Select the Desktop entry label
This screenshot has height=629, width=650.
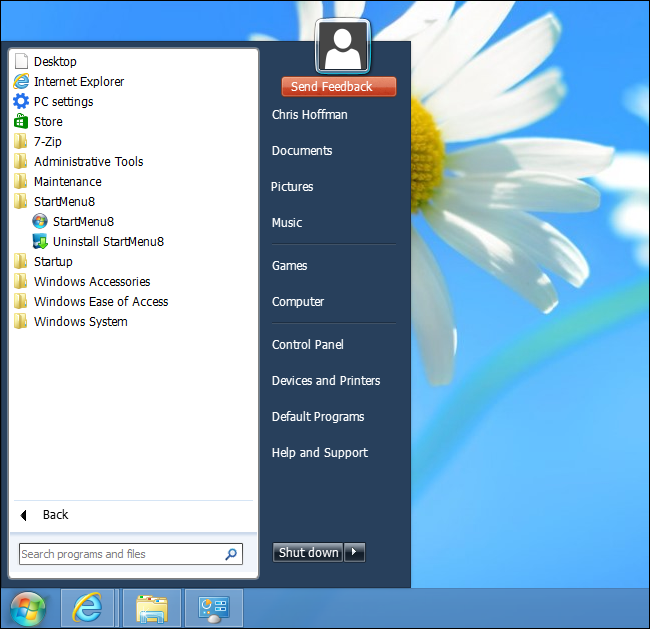(55, 62)
